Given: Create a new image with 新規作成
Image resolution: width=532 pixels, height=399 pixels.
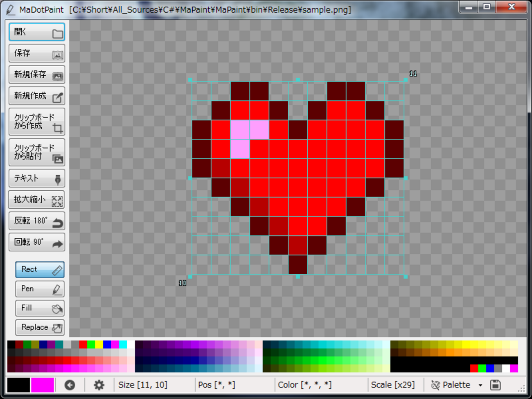Looking at the screenshot, I should coord(37,96).
